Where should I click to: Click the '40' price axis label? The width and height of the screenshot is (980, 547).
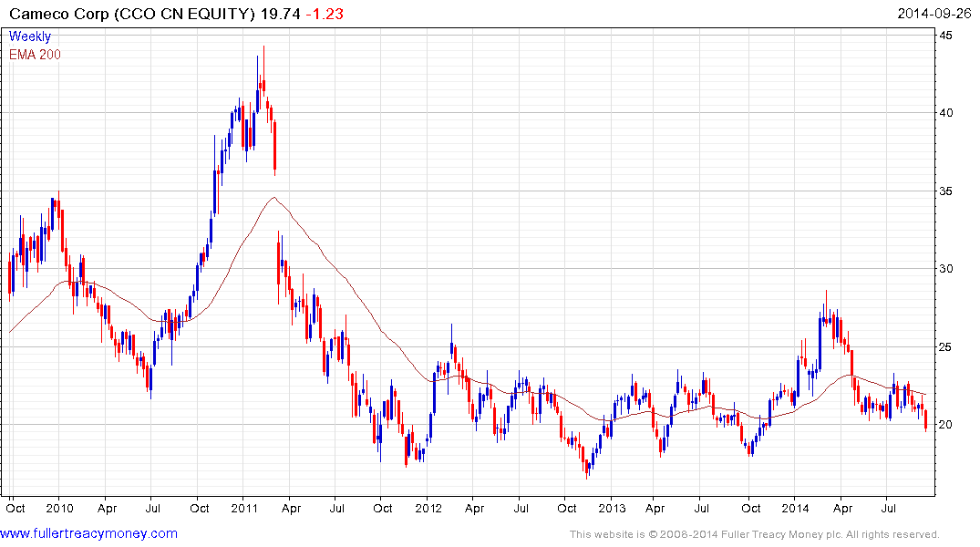pyautogui.click(x=945, y=113)
